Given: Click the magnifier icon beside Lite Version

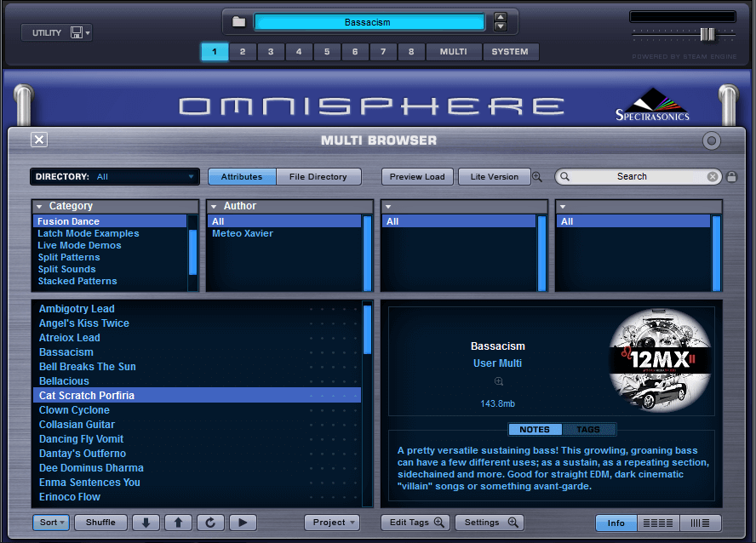Looking at the screenshot, I should [x=537, y=177].
